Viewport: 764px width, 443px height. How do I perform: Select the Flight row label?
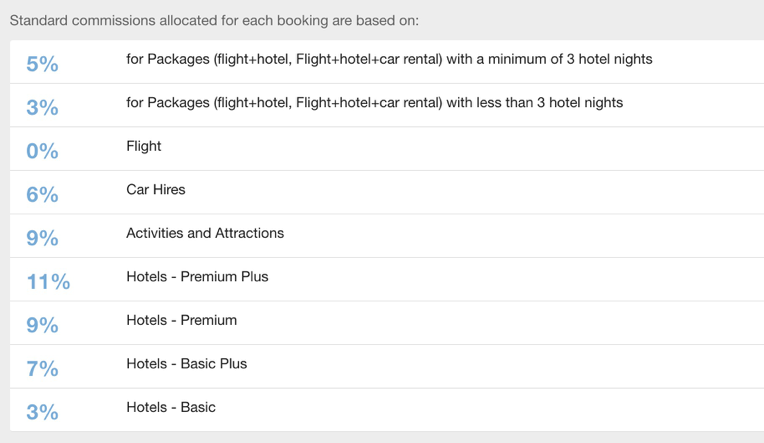coord(143,146)
